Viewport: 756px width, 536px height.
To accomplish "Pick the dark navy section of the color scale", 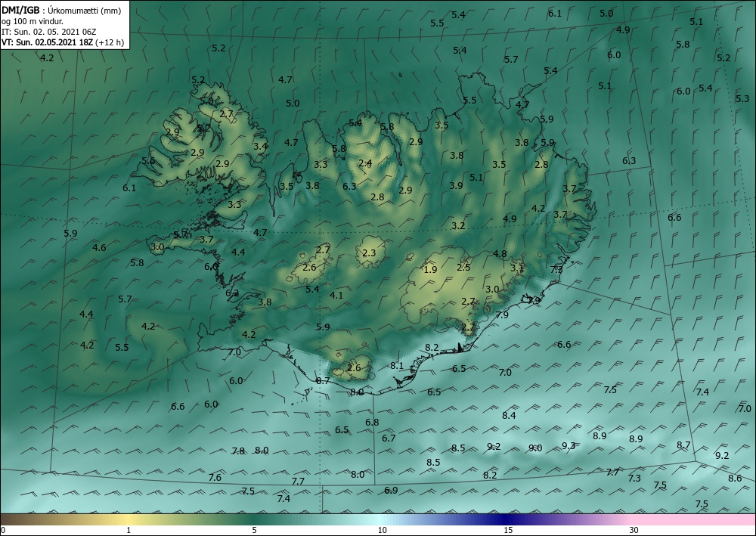I will [x=507, y=519].
